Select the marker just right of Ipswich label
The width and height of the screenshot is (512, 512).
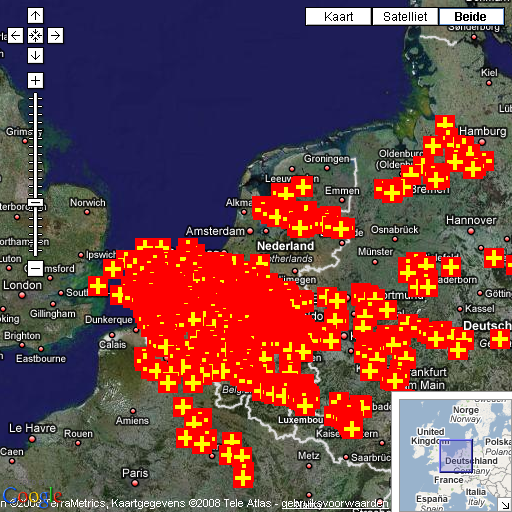point(113,269)
